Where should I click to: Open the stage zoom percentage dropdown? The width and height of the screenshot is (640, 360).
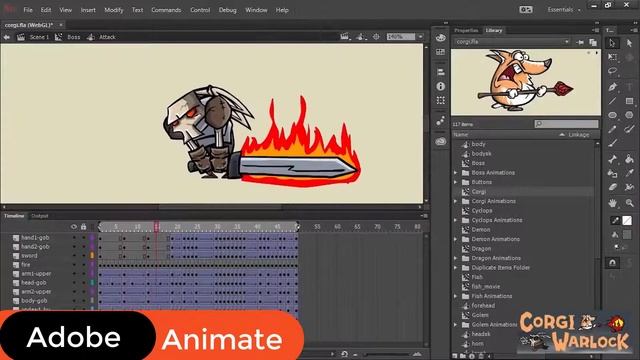(x=420, y=37)
